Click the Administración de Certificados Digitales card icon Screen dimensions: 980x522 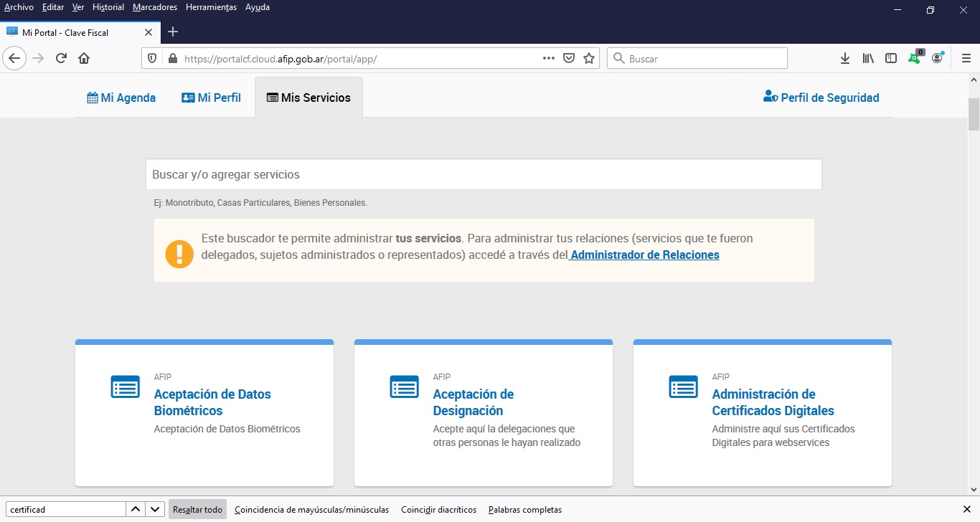pos(683,386)
